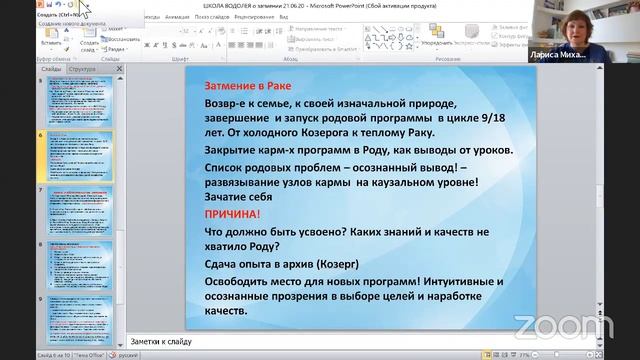Click Заливка фигуры shape fill
The image size is (640, 360).
click(x=511, y=28)
